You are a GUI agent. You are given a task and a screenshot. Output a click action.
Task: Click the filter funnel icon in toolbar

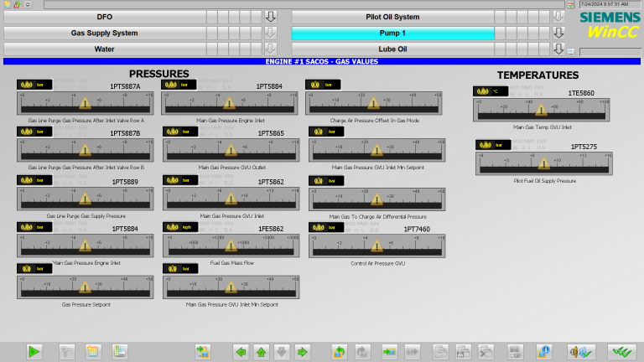[x=68, y=351]
